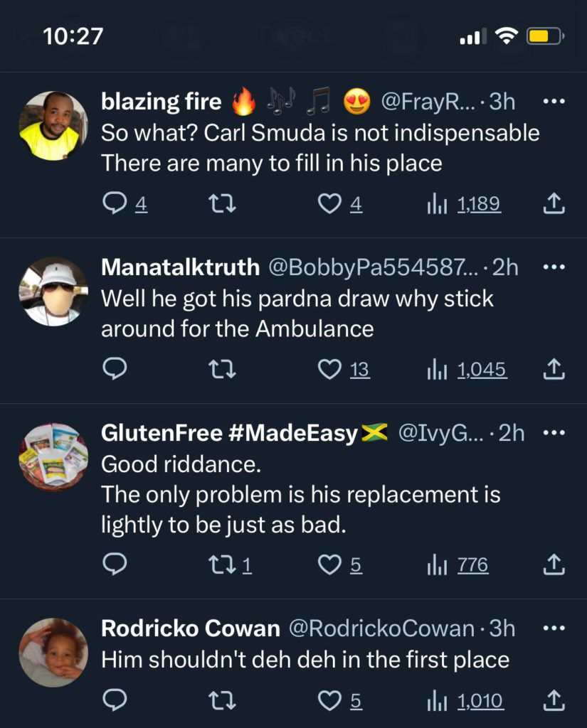Screen dimensions: 587x728
Task: Share blazing fire's tweet
Action: tap(554, 203)
